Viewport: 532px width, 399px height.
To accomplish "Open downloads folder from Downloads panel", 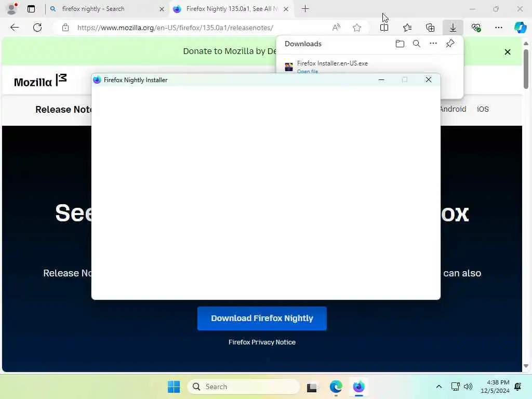I will pos(400,44).
